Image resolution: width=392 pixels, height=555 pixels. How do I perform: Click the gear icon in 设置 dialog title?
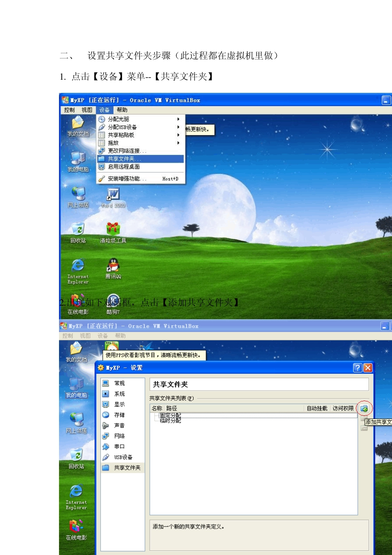coord(101,368)
